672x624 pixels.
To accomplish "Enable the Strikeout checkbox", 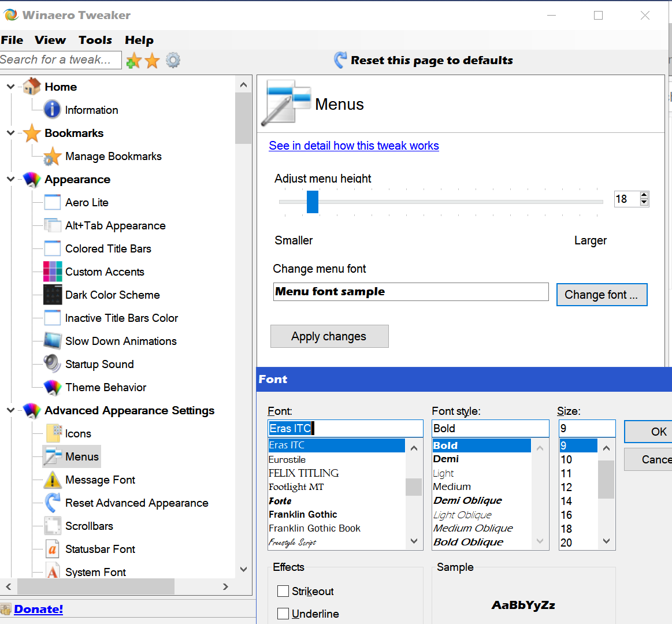I will pyautogui.click(x=283, y=591).
